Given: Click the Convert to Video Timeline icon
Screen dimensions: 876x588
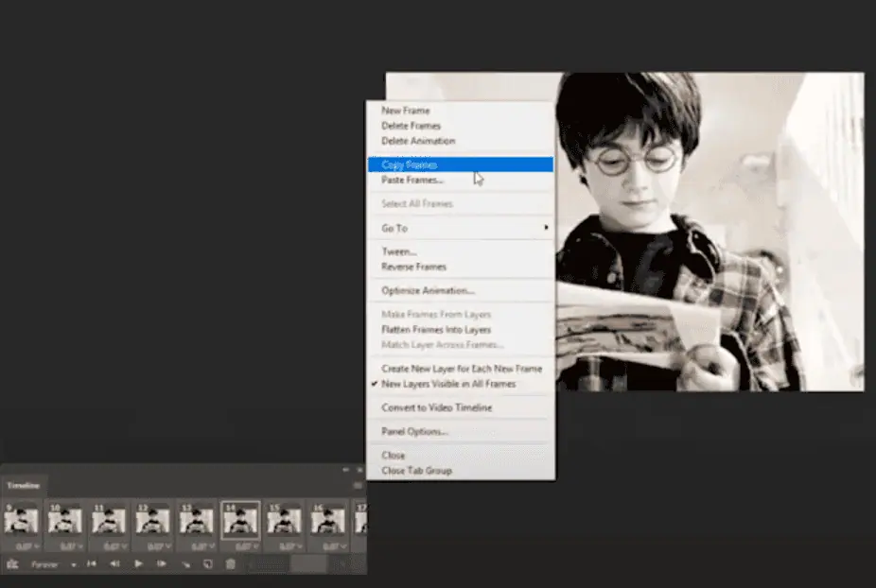Looking at the screenshot, I should 12,564.
